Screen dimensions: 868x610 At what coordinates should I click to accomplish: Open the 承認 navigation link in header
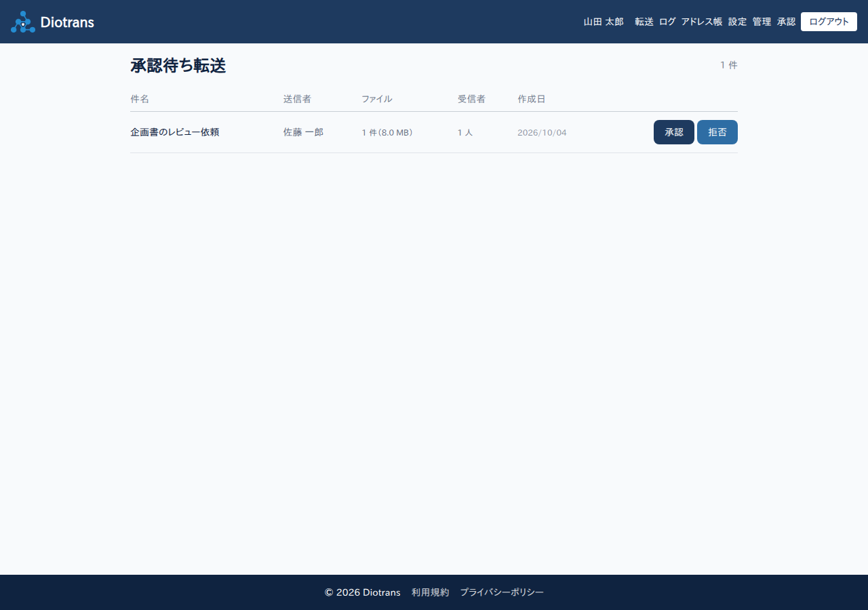click(786, 22)
